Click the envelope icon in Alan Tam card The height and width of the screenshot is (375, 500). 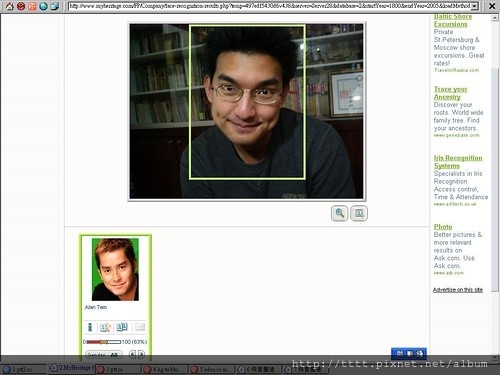[x=140, y=327]
